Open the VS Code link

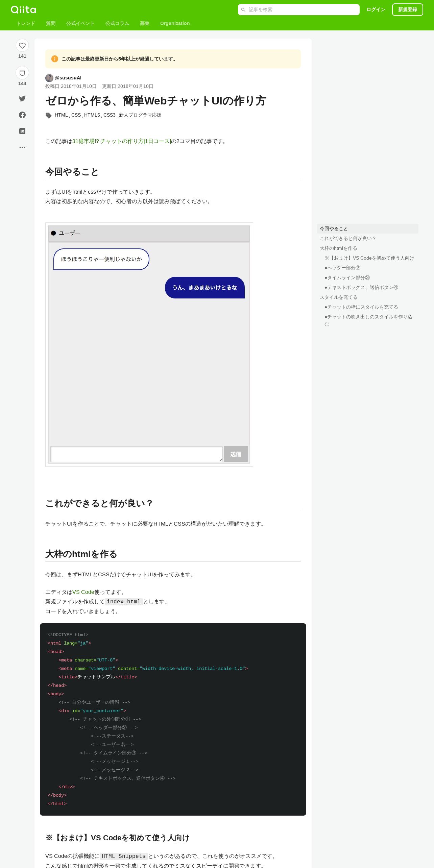(83, 592)
